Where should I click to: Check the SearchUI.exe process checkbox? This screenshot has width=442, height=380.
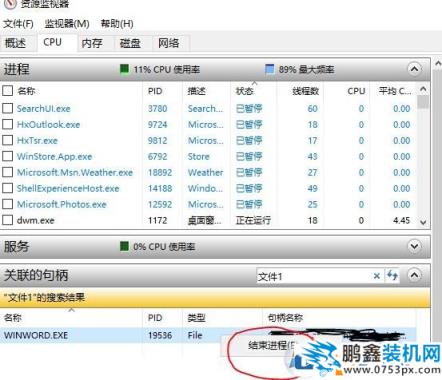pyautogui.click(x=7, y=108)
